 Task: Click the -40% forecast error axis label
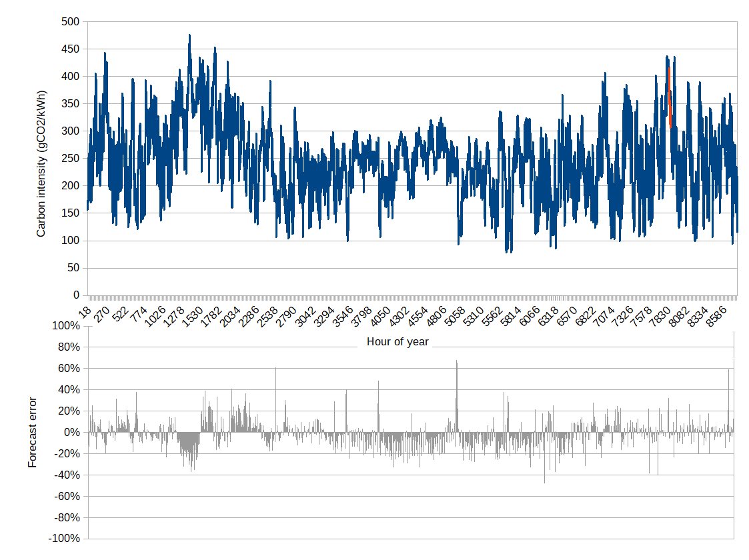(x=65, y=475)
